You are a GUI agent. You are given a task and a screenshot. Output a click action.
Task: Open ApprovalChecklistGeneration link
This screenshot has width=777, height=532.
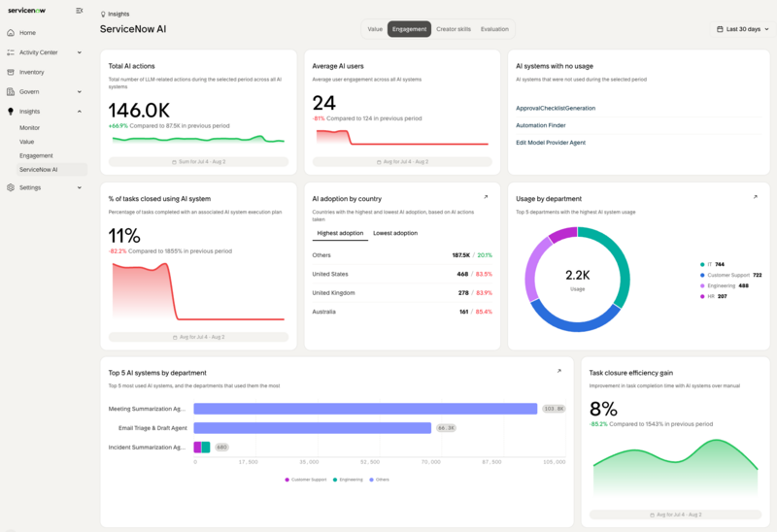click(556, 108)
